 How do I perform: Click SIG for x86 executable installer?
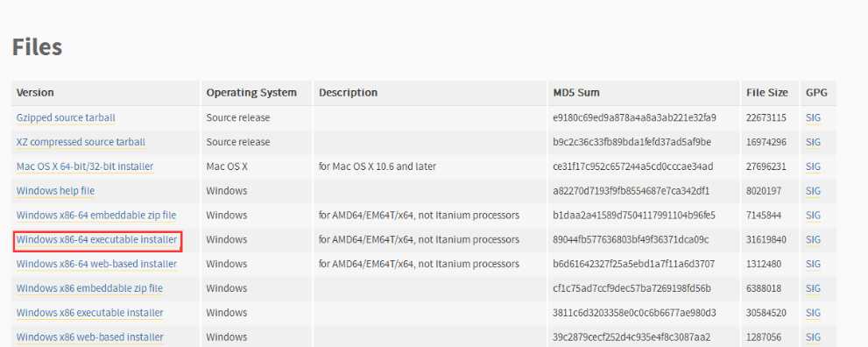pyautogui.click(x=813, y=313)
